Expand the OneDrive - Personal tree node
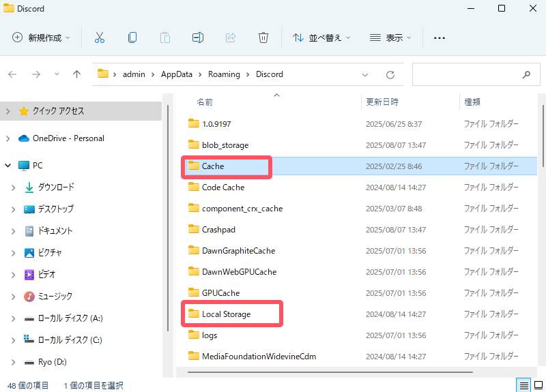This screenshot has width=546, height=392. coord(8,138)
